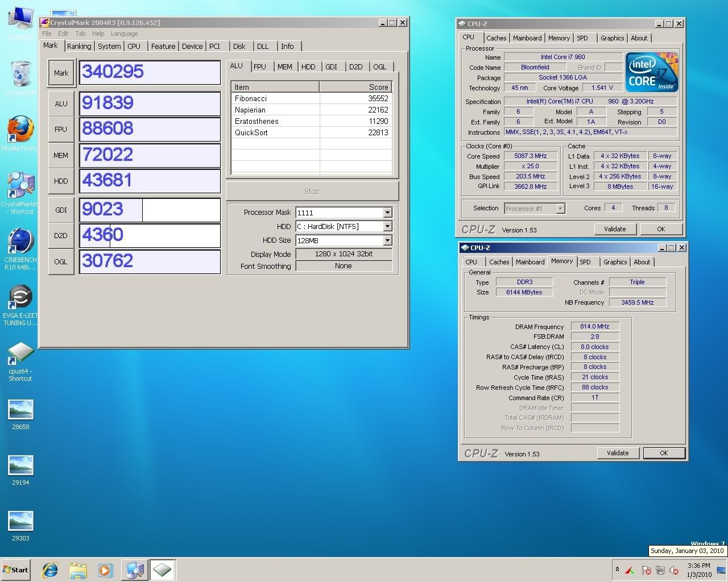Switch to the CPU-Z taskbar button

point(162,570)
